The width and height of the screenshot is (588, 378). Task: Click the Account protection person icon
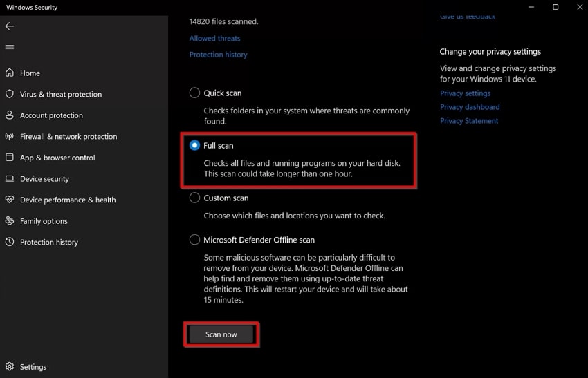click(x=10, y=115)
